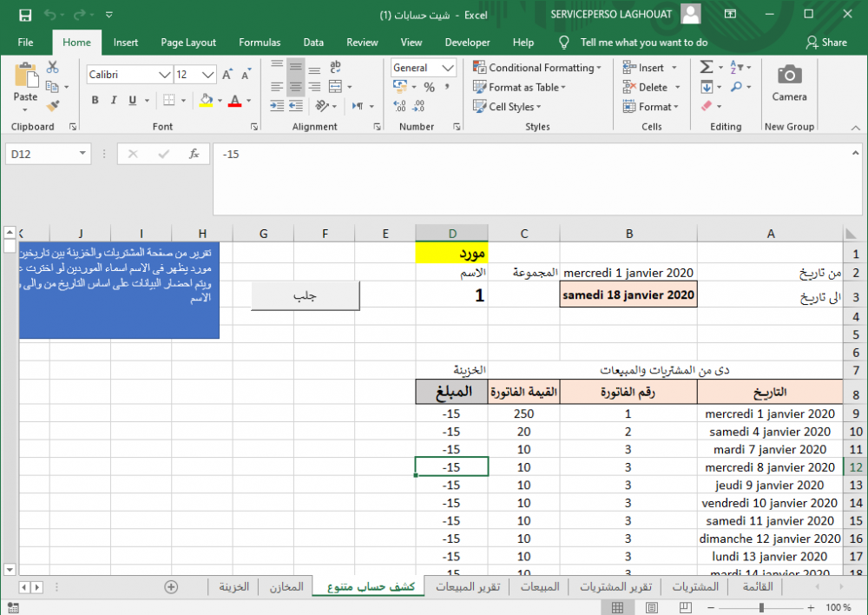
Task: Toggle Align Left horizontal alignment
Action: click(x=277, y=87)
